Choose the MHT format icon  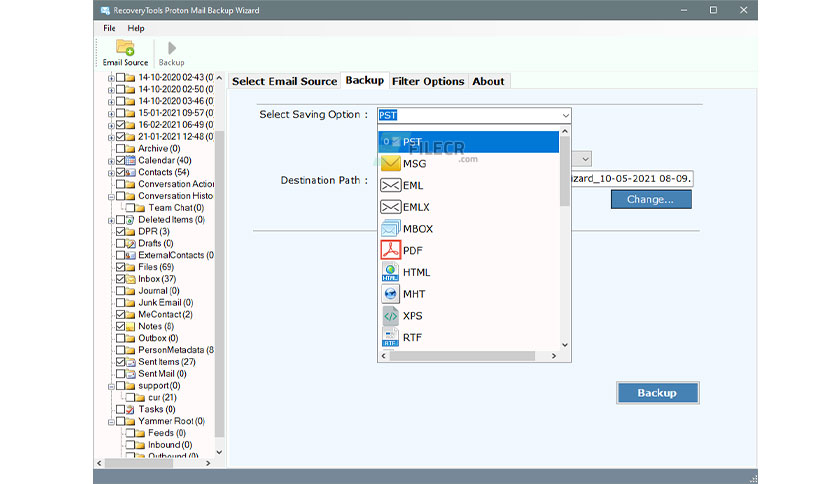coord(390,294)
